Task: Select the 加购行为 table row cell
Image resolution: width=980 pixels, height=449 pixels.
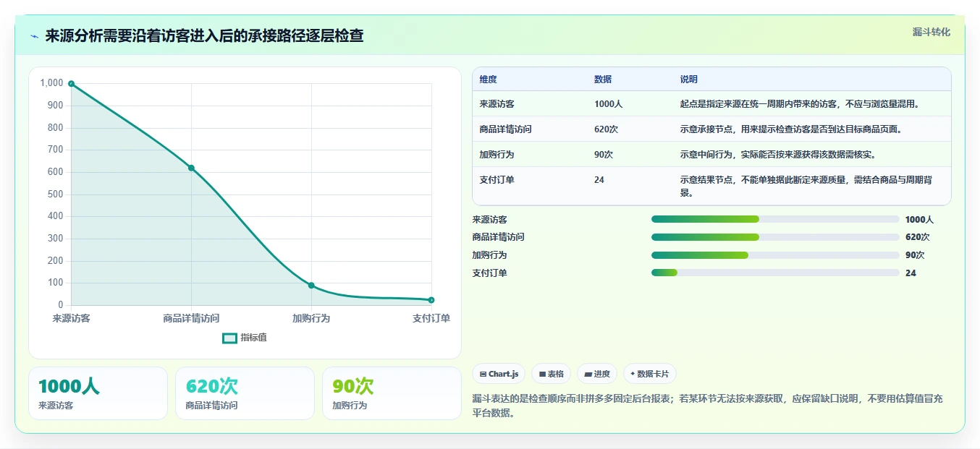Action: point(497,155)
